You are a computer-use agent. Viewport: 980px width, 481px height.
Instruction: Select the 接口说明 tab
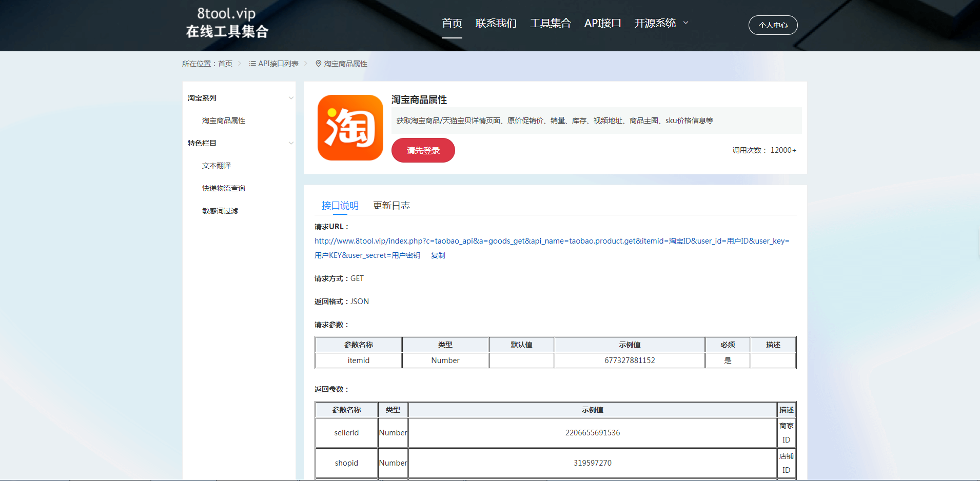point(340,206)
